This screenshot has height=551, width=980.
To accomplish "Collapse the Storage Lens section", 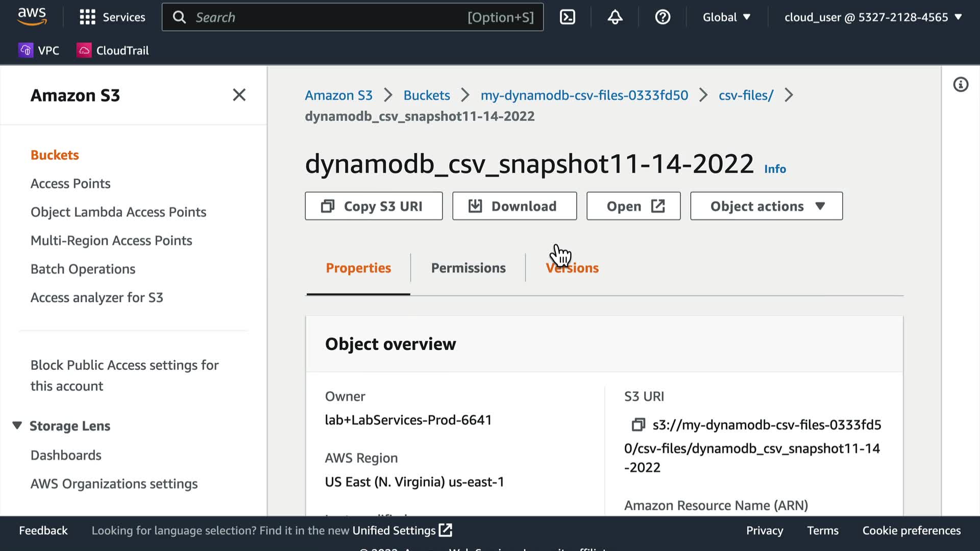I will (x=17, y=425).
